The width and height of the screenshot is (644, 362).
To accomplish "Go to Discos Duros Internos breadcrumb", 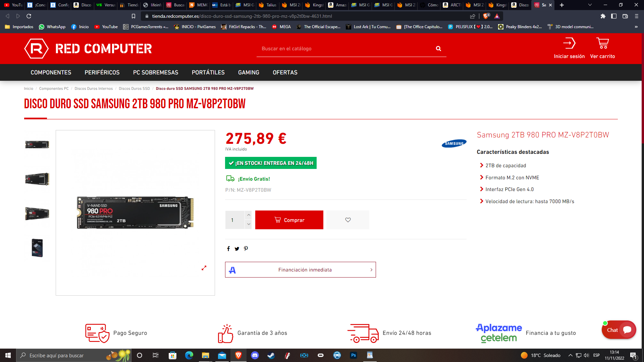I will [x=94, y=88].
